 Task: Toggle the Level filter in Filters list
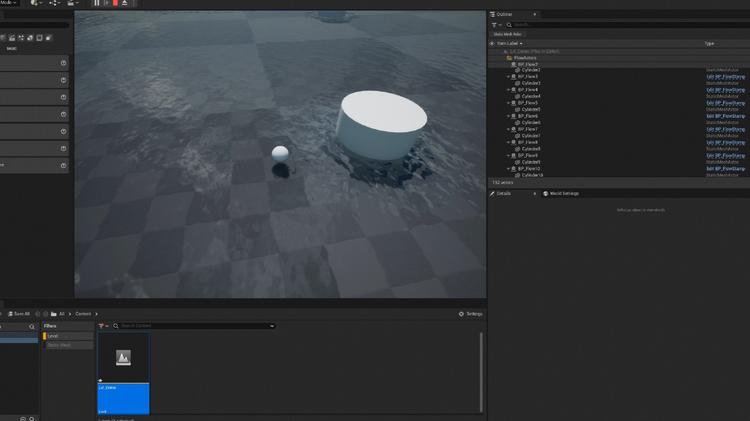click(68, 336)
